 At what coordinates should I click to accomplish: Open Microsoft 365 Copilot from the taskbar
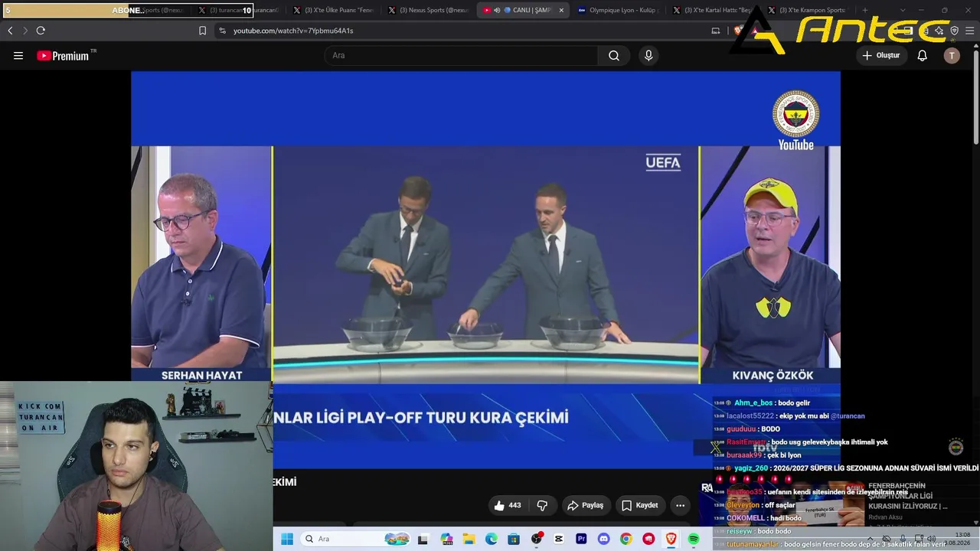[x=446, y=539]
